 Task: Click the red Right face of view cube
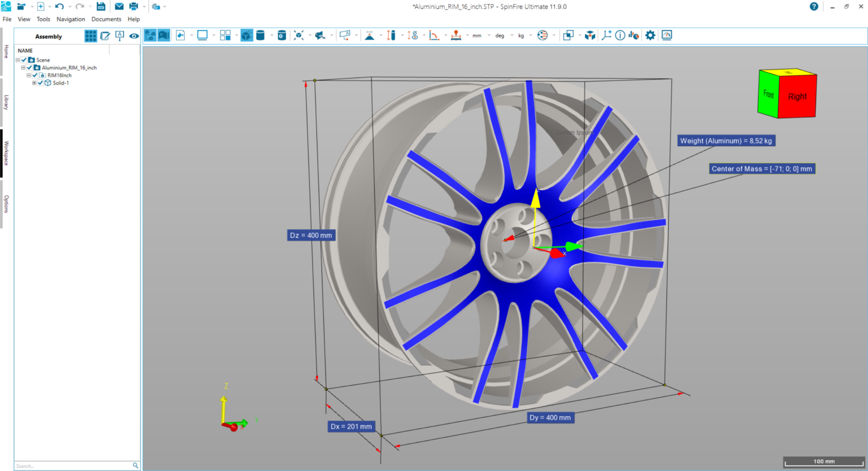(x=797, y=97)
